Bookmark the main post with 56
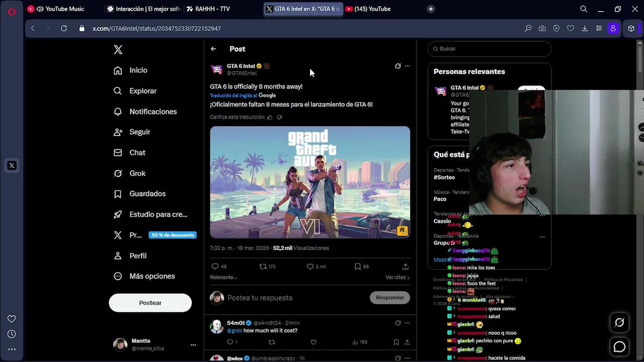Image resolution: width=644 pixels, height=362 pixels. [x=358, y=266]
